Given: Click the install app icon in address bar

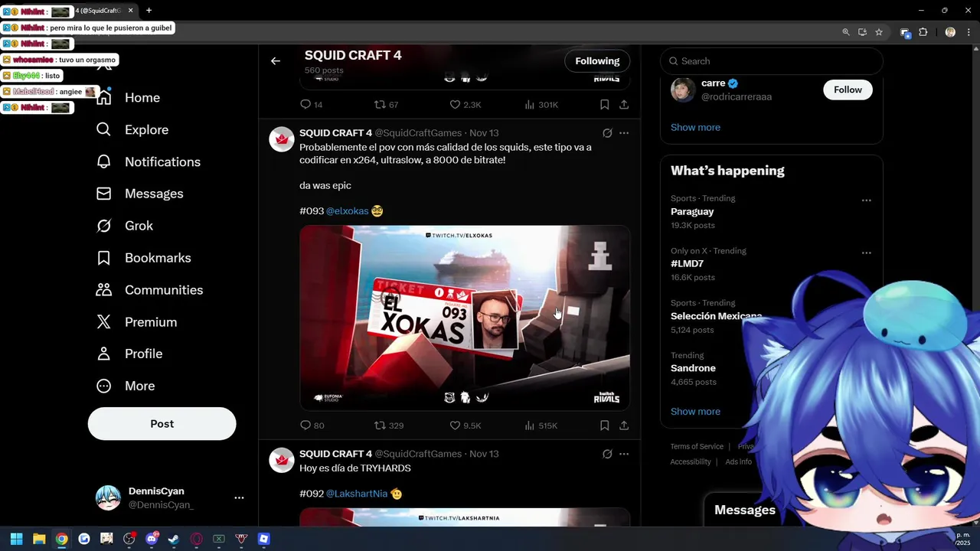Looking at the screenshot, I should pyautogui.click(x=862, y=32).
